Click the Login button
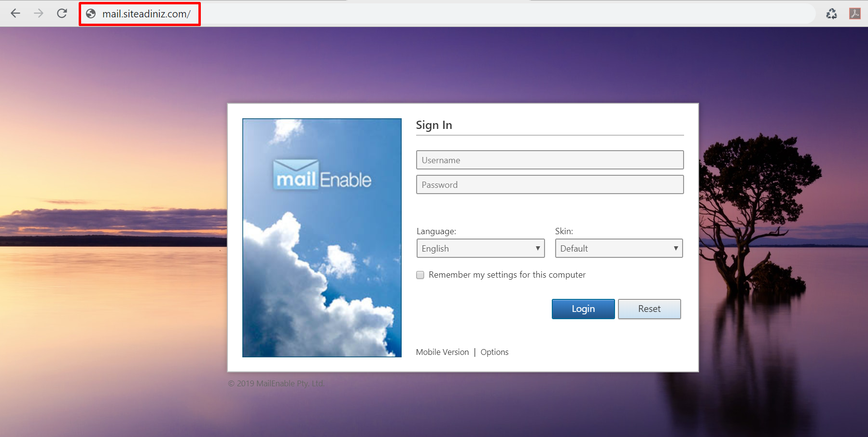Screen dimensions: 868x437 583,309
